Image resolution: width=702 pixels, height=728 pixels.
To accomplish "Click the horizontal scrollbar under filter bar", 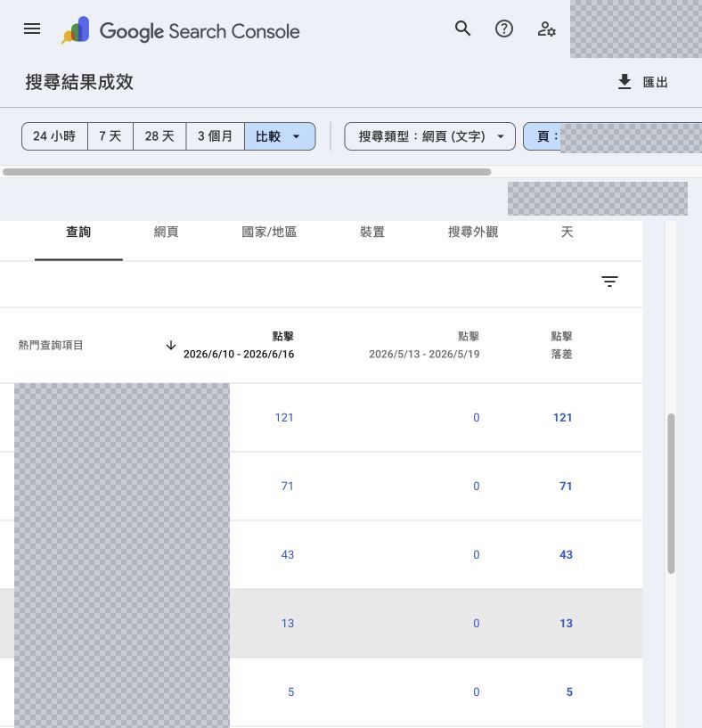I will click(247, 172).
